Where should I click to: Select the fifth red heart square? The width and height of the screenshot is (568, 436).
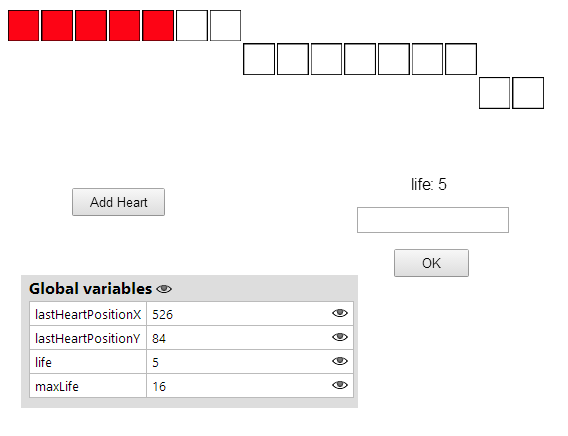coord(158,26)
